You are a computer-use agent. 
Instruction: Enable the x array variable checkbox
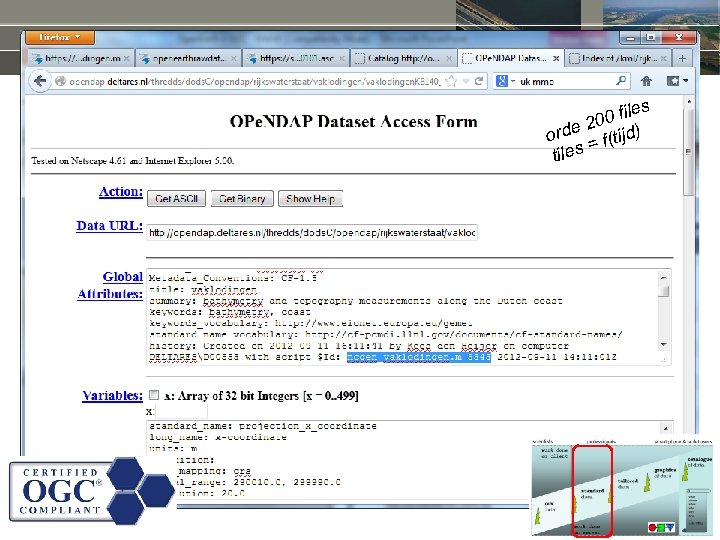(x=154, y=395)
